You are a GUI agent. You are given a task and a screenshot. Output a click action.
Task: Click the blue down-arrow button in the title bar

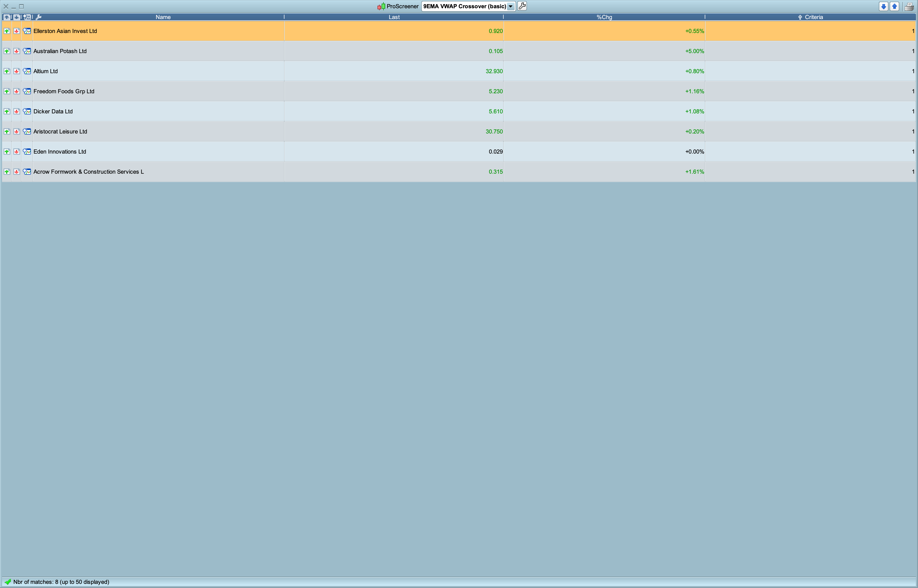tap(883, 6)
